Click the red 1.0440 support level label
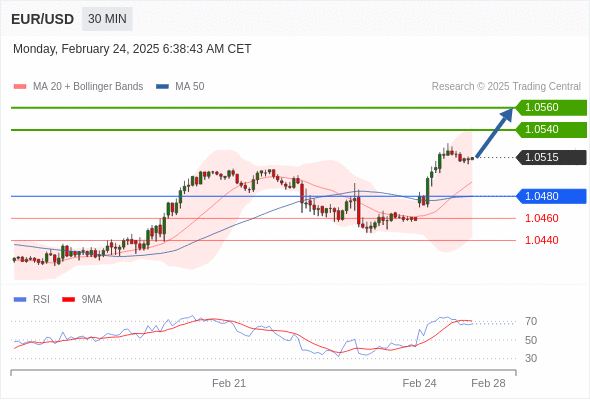590x400 pixels. [x=541, y=240]
